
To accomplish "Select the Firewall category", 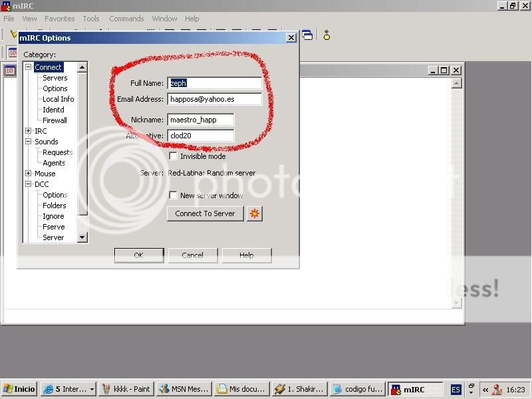I will point(55,120).
